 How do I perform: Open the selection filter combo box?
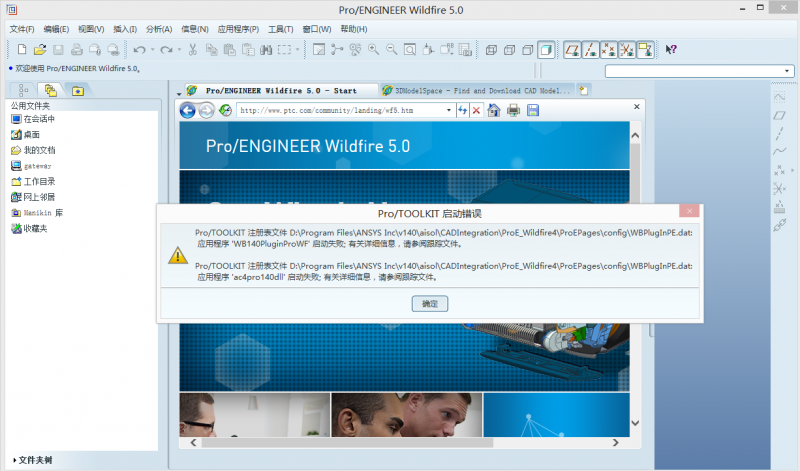click(699, 71)
